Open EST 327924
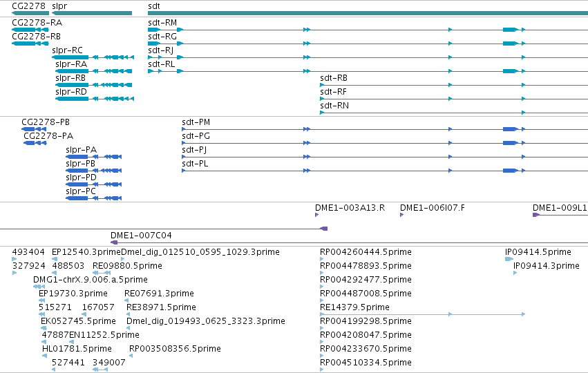The height and width of the screenshot is (373, 588). tap(28, 266)
